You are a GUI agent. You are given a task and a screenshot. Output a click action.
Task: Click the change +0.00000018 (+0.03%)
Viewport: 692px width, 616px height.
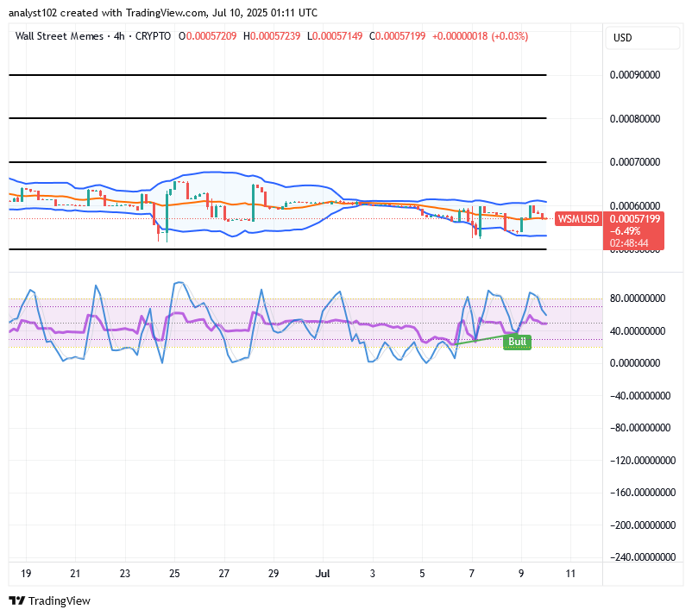click(480, 36)
